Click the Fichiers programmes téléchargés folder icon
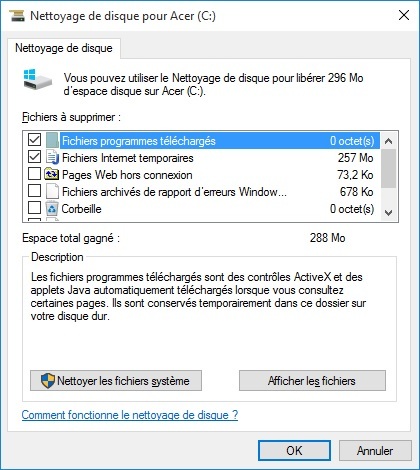420x470 pixels. coord(52,140)
